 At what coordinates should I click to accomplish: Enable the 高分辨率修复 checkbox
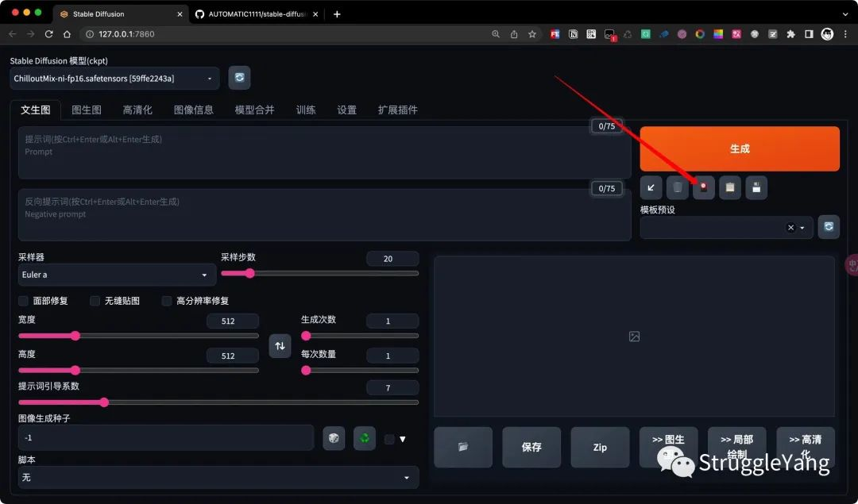(x=166, y=301)
